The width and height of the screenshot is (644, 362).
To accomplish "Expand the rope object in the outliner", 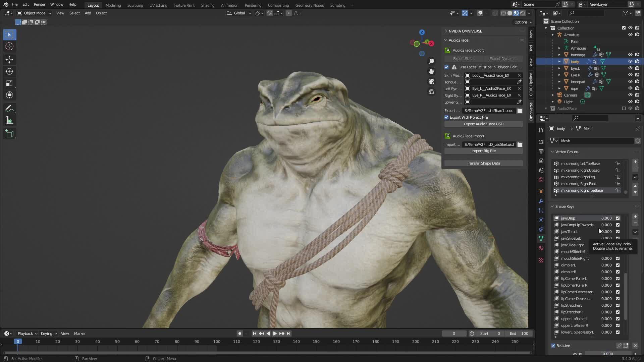I will click(559, 88).
